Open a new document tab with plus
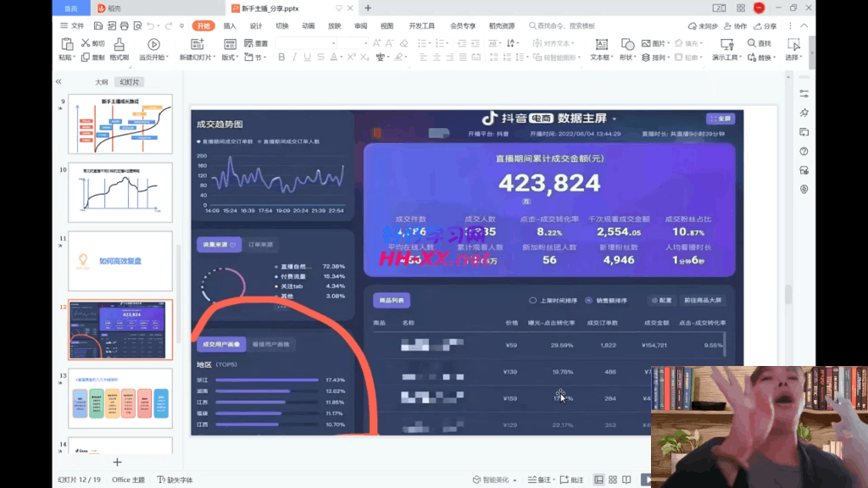The width and height of the screenshot is (868, 488). coord(368,8)
